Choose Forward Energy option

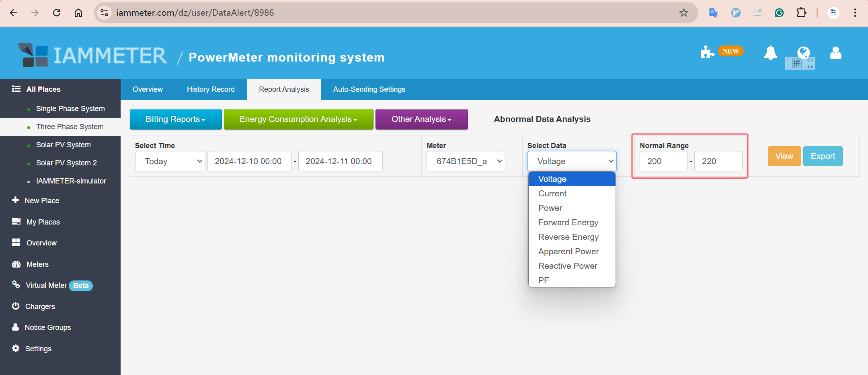[x=572, y=223]
